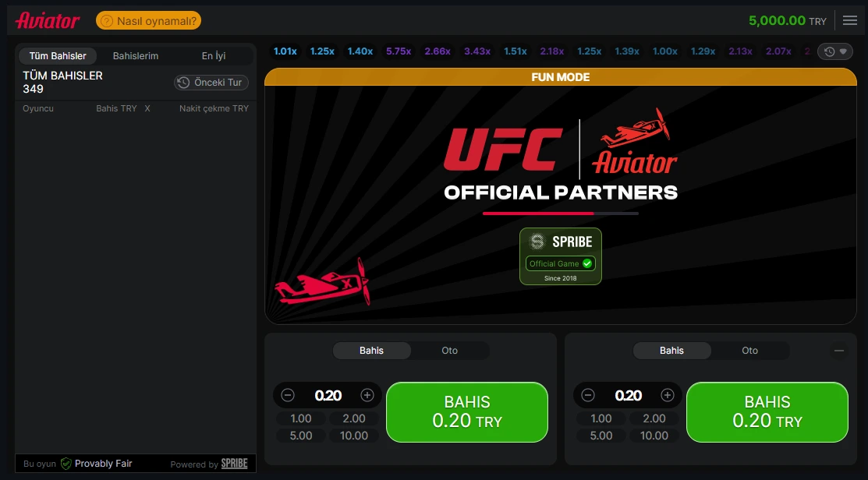The image size is (868, 480).
Task: Click the 3.43x multiplier in history
Action: point(477,51)
